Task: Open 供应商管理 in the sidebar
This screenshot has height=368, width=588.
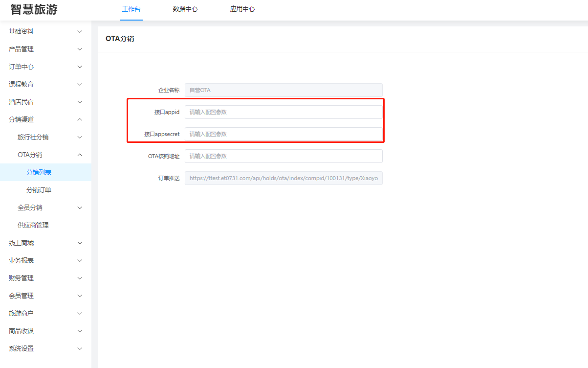Action: (x=33, y=225)
